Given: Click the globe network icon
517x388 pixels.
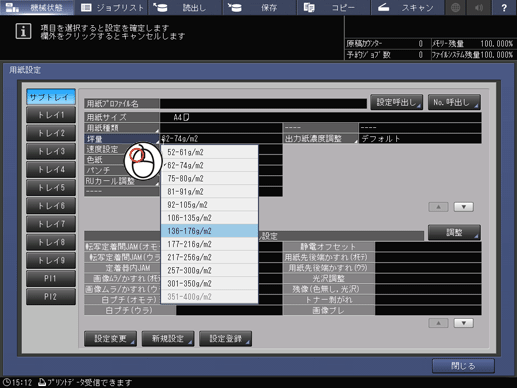Looking at the screenshot, I should pos(456,7).
